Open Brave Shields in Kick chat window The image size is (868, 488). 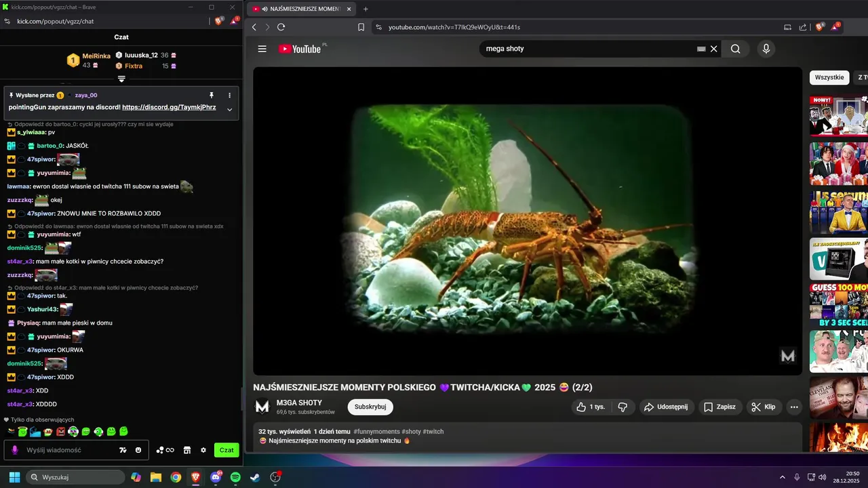[x=218, y=21]
